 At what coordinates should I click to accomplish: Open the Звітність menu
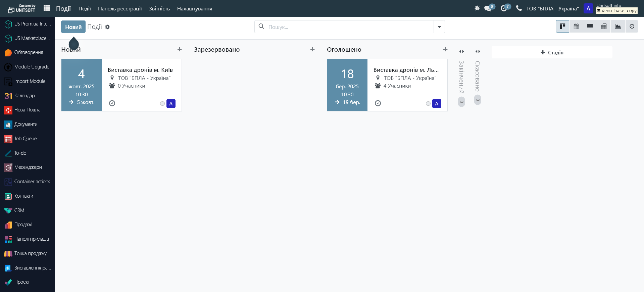(x=159, y=9)
